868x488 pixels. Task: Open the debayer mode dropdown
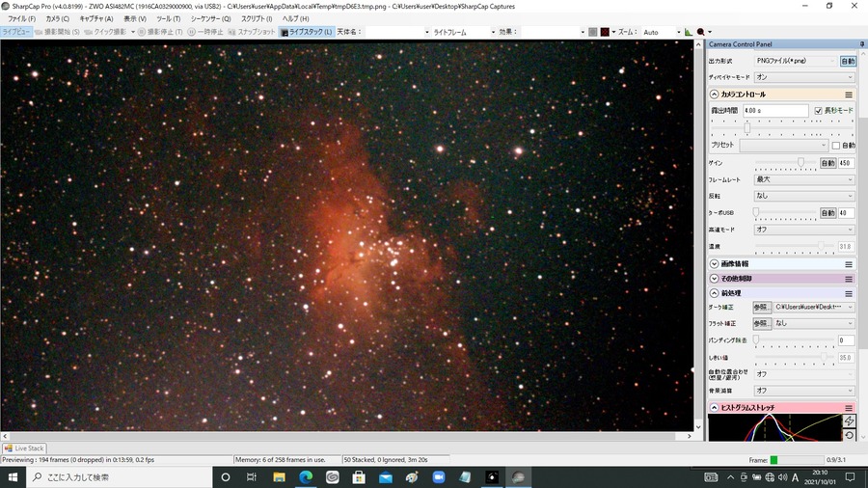click(804, 77)
